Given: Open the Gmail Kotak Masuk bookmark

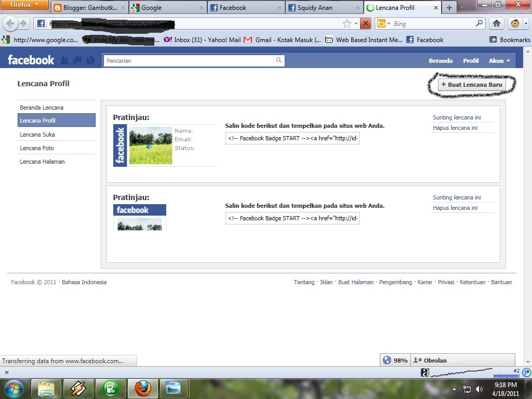Looking at the screenshot, I should point(282,40).
